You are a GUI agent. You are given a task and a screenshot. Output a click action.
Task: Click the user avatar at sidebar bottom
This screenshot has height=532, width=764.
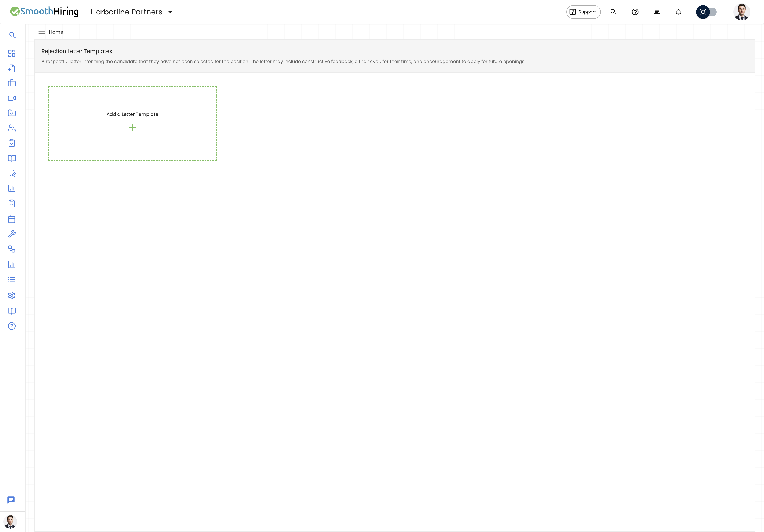coord(10,522)
